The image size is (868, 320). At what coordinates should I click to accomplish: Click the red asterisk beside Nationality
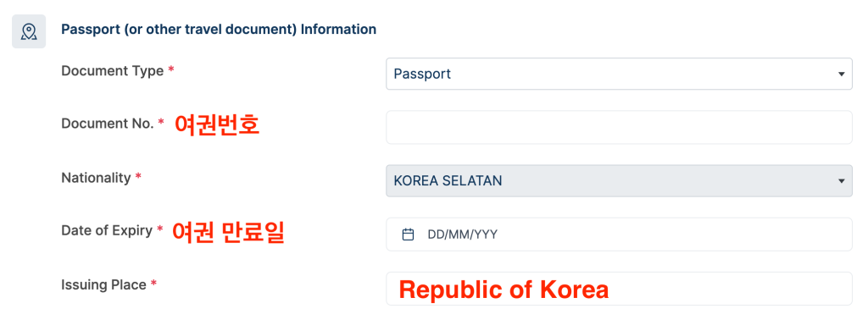138,178
